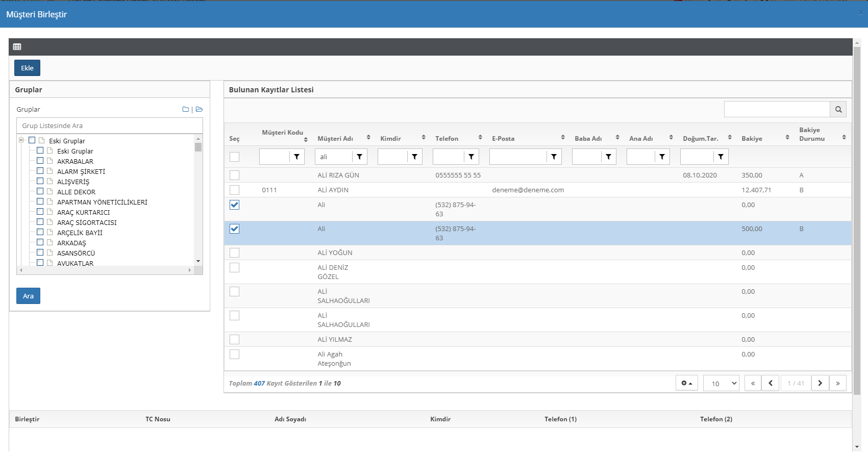The width and height of the screenshot is (868, 456).
Task: Sort by the Müşteri Adı column header
Action: click(335, 139)
